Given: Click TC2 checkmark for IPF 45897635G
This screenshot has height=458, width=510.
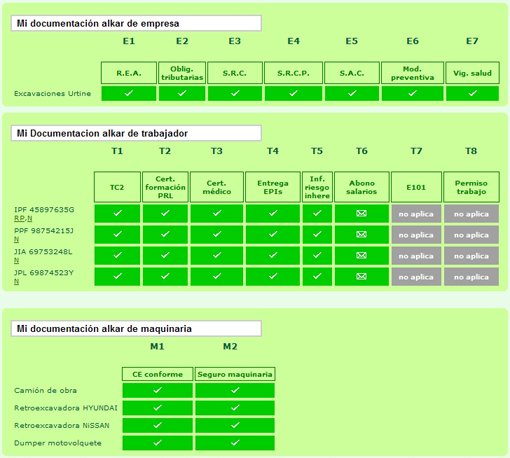Looking at the screenshot, I should [117, 213].
